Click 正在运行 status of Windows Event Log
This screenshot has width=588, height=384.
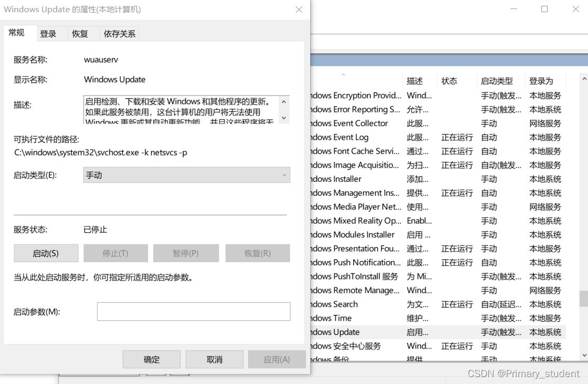(457, 137)
